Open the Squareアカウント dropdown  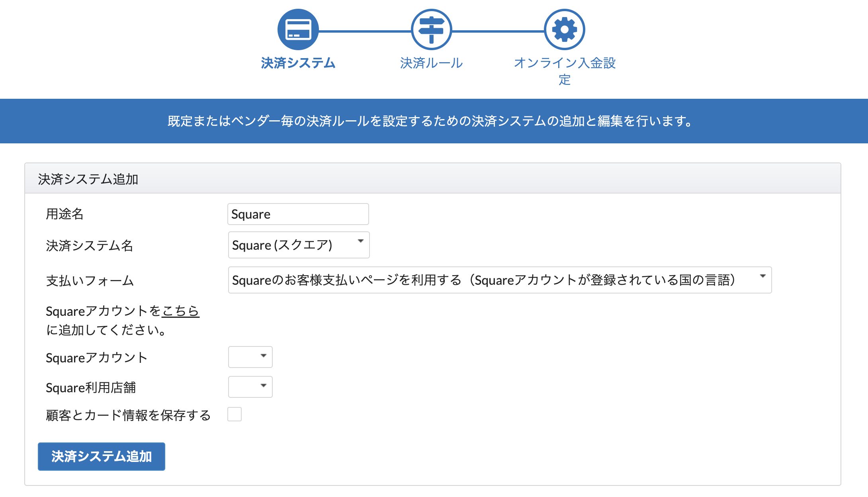(x=250, y=357)
